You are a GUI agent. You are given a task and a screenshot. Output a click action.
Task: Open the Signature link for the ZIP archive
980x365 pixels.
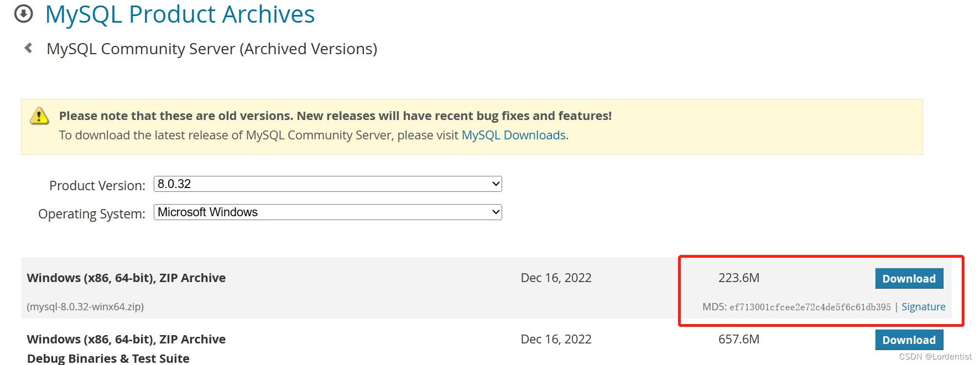click(923, 306)
